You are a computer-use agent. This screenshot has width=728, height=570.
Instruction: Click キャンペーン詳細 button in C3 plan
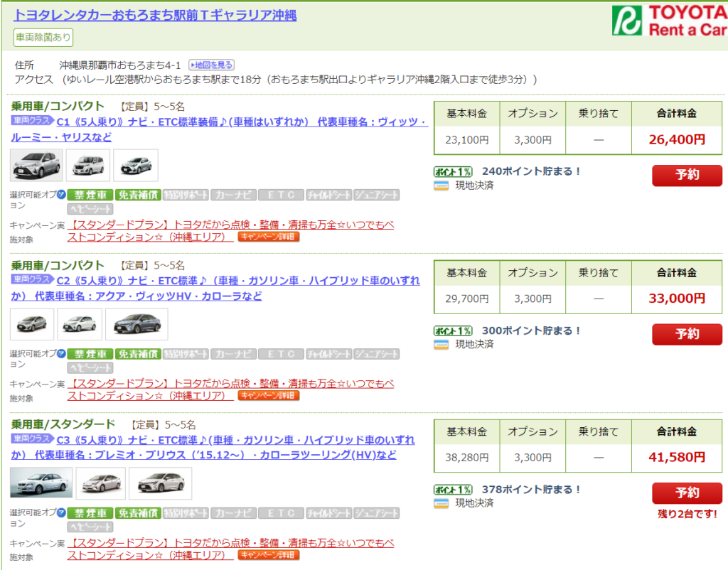[x=268, y=554]
